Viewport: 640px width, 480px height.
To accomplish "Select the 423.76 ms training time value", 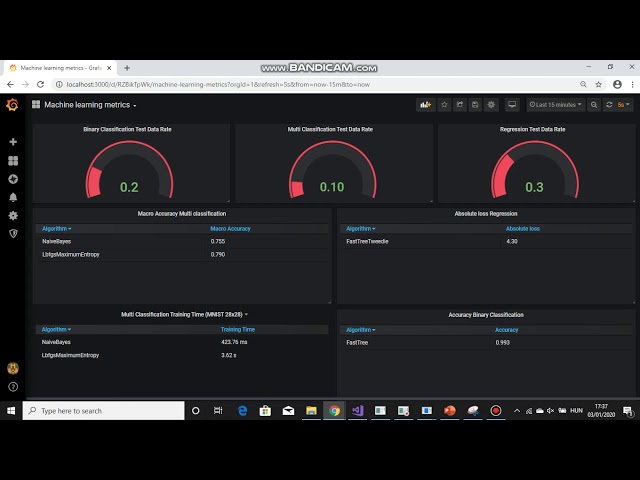I will coord(234,342).
